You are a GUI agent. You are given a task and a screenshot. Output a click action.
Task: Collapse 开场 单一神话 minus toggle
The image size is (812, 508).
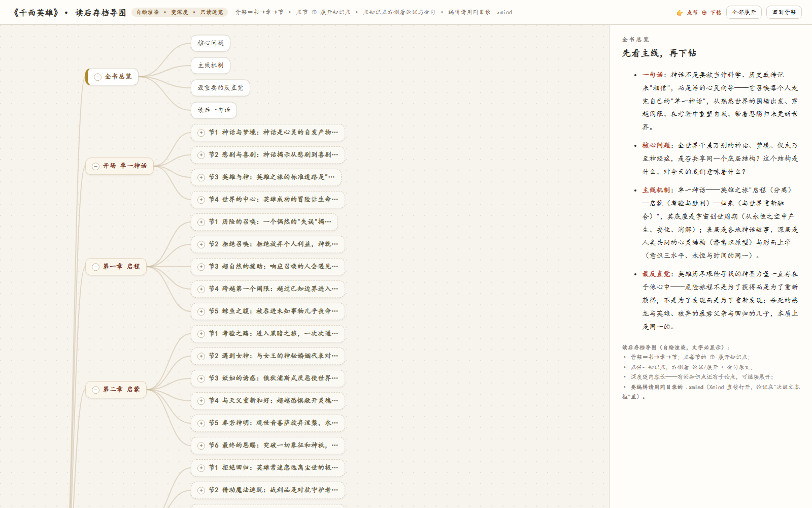tap(95, 166)
